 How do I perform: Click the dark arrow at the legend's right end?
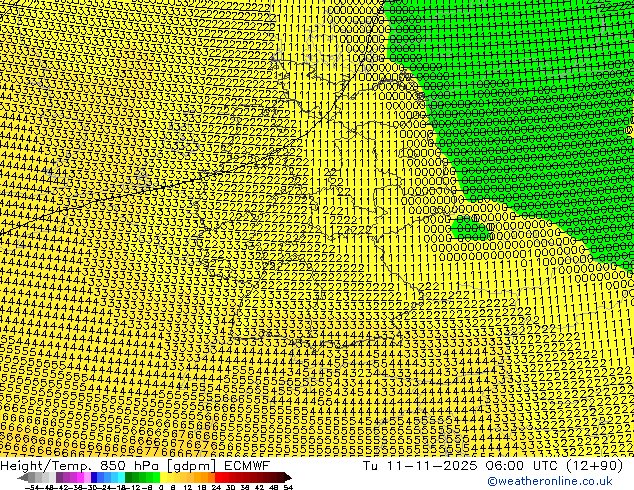tap(288, 478)
